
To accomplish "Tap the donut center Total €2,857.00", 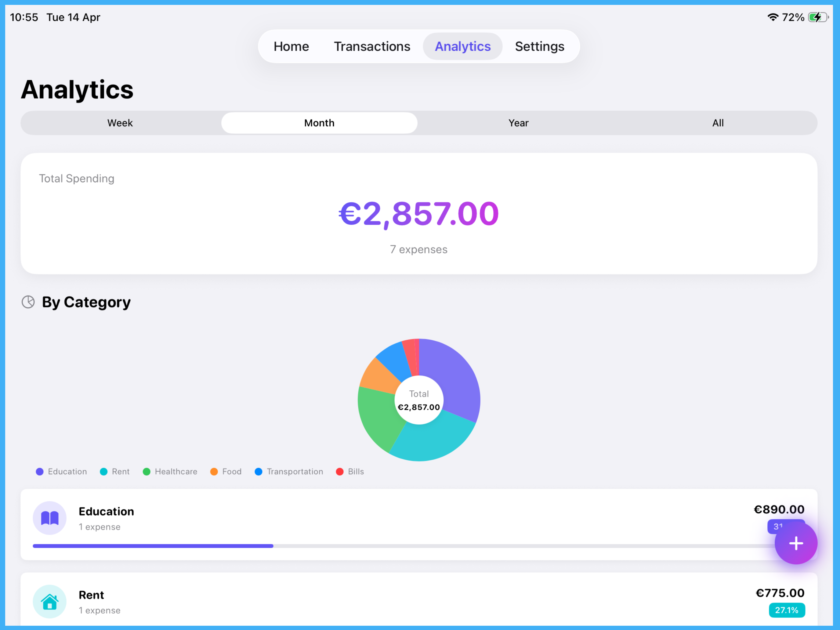I will point(419,400).
